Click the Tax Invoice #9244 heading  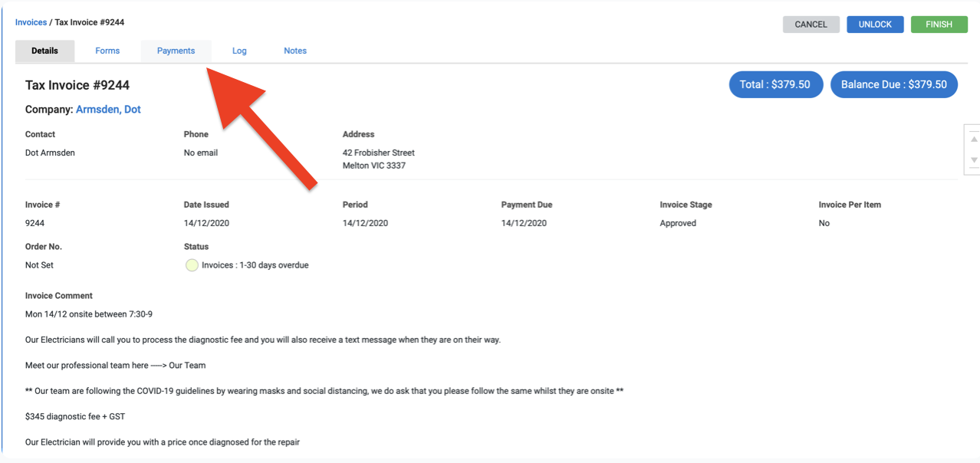click(x=77, y=85)
